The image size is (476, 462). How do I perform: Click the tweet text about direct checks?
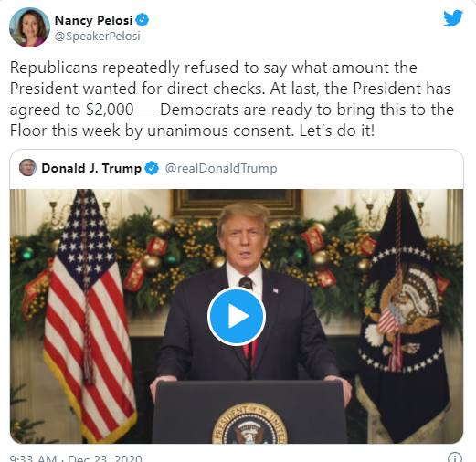coord(232,99)
